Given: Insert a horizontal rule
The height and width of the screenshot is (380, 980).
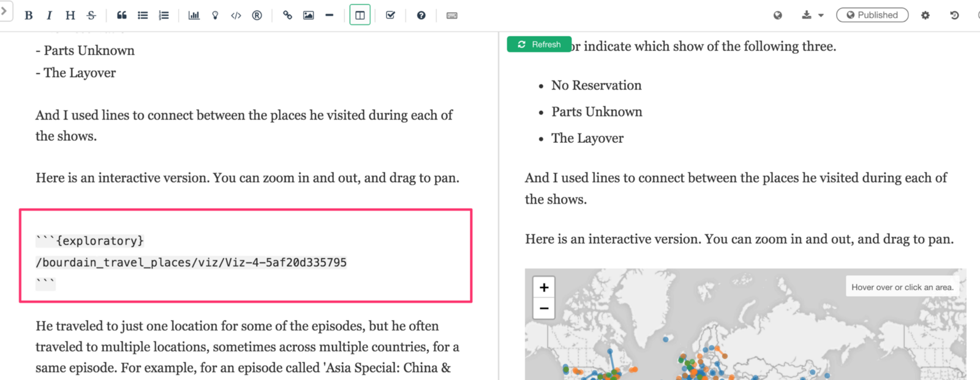Looking at the screenshot, I should point(330,15).
